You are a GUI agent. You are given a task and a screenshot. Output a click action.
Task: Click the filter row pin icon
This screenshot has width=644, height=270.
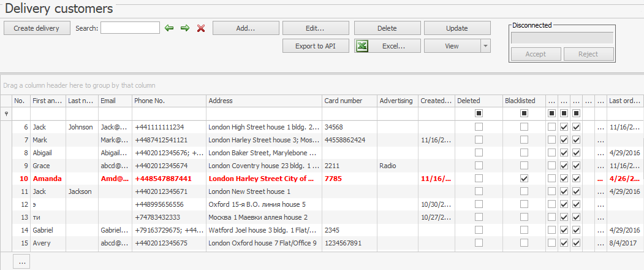(7, 114)
